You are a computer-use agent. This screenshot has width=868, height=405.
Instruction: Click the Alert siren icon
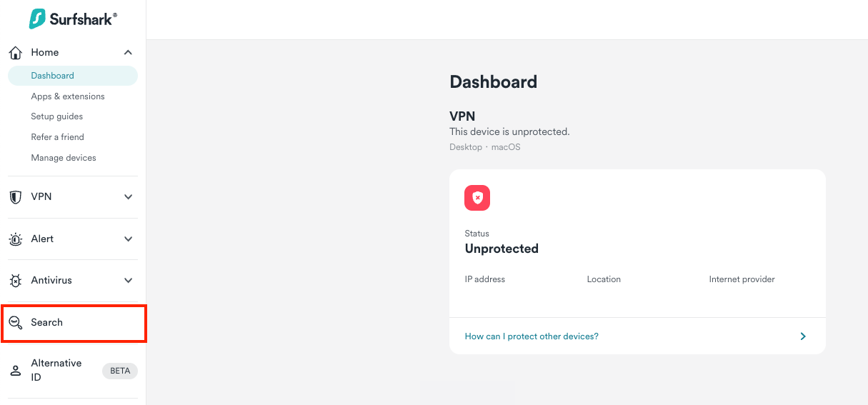click(15, 239)
